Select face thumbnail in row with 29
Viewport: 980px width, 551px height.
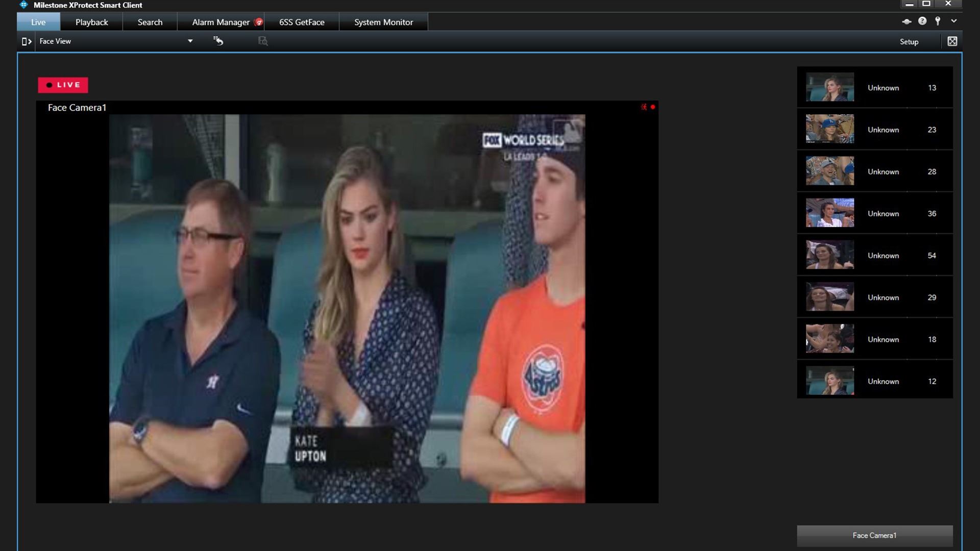tap(829, 296)
